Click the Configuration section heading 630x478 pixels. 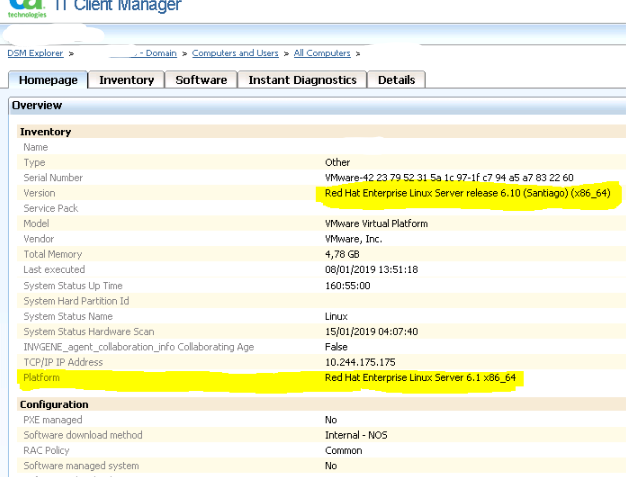coord(54,404)
